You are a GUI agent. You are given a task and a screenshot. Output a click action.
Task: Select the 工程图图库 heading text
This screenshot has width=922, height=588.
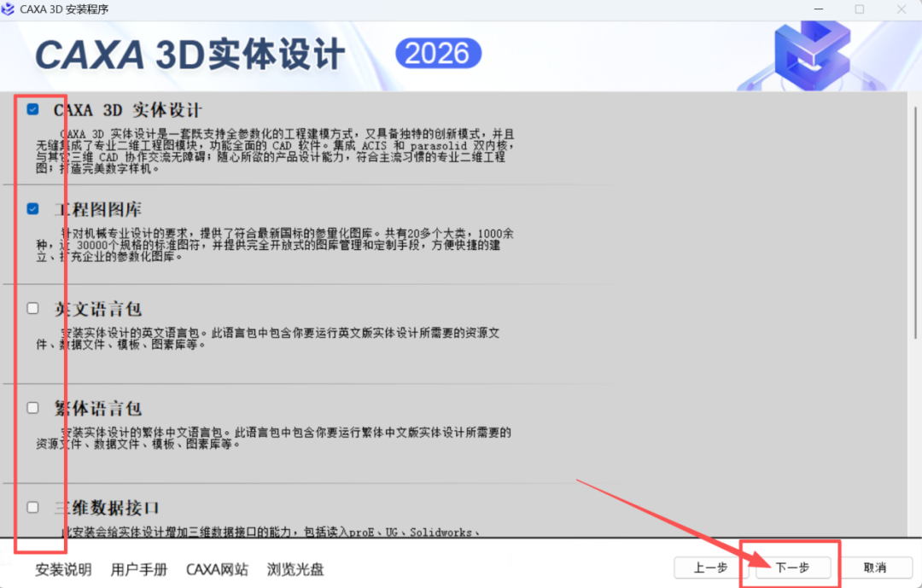[98, 209]
